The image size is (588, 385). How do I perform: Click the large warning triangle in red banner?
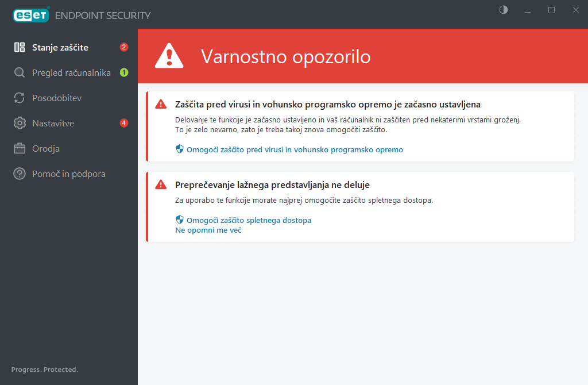(x=169, y=56)
